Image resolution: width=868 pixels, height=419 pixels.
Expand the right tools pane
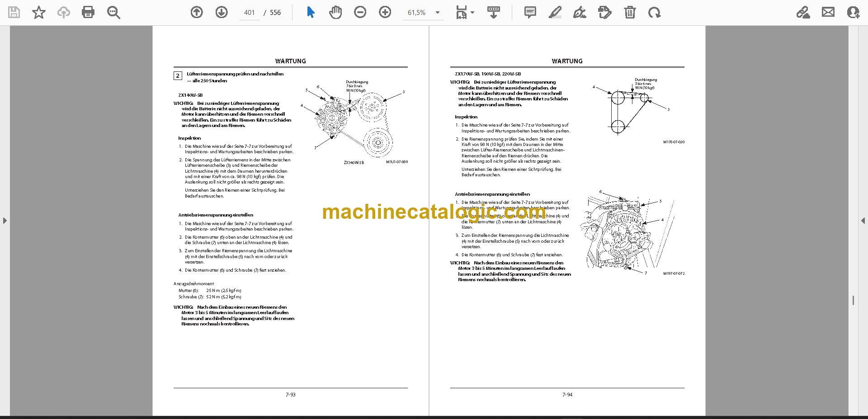click(x=863, y=221)
